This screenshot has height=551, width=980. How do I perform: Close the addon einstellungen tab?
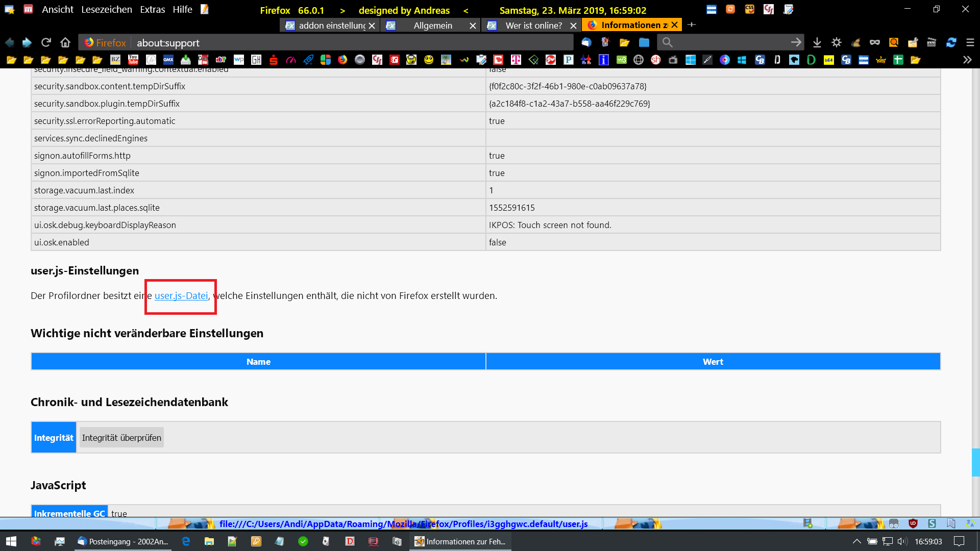click(x=372, y=25)
